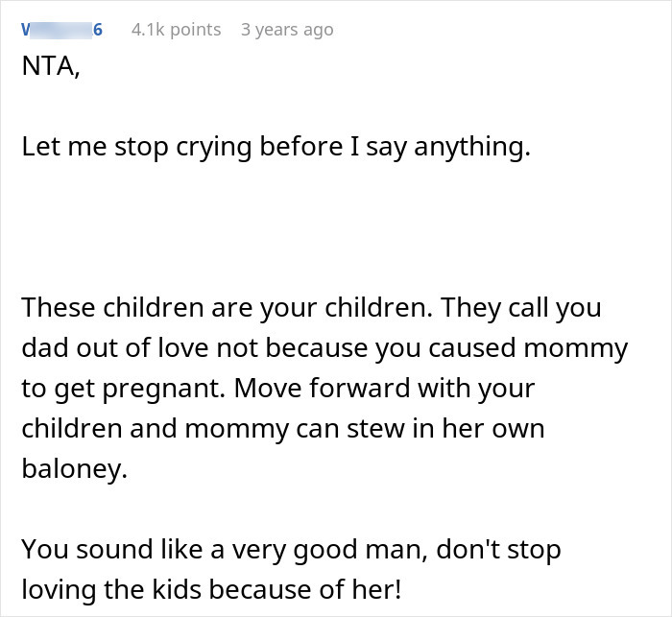This screenshot has width=672, height=617.
Task: Click the "3 years ago" timestamp
Action: click(x=287, y=30)
